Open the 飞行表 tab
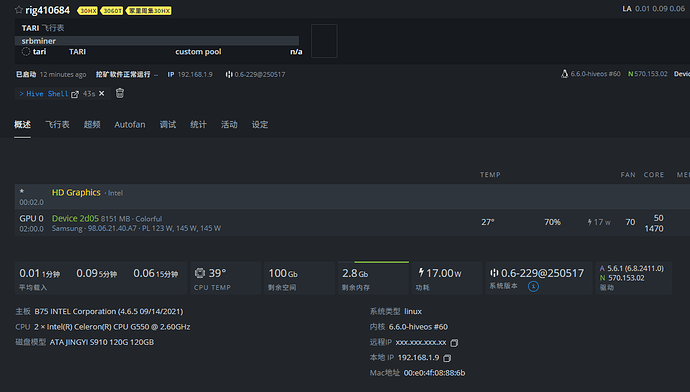 pos(57,125)
